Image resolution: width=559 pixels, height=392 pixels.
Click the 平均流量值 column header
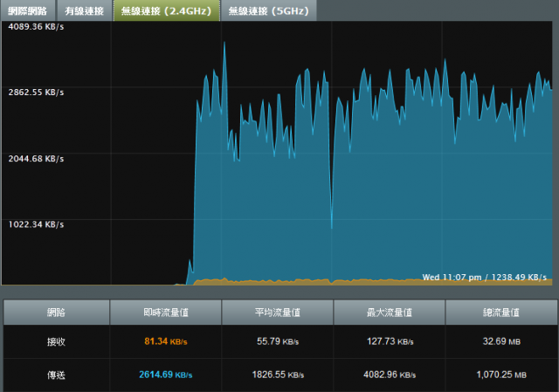coord(278,313)
